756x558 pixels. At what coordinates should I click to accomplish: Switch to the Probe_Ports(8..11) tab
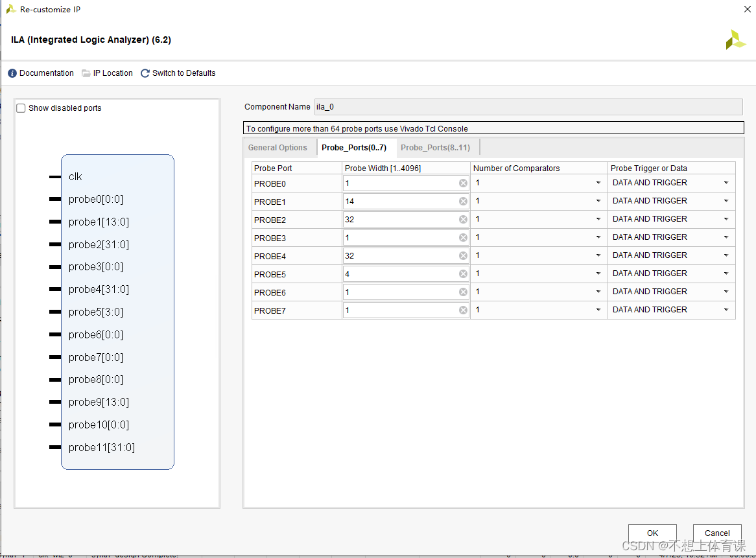[x=435, y=148]
